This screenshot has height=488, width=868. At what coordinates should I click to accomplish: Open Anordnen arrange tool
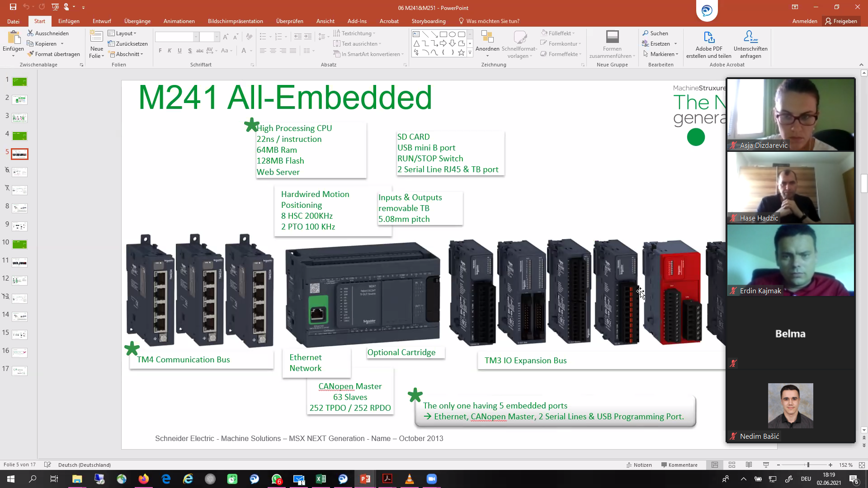pos(487,45)
